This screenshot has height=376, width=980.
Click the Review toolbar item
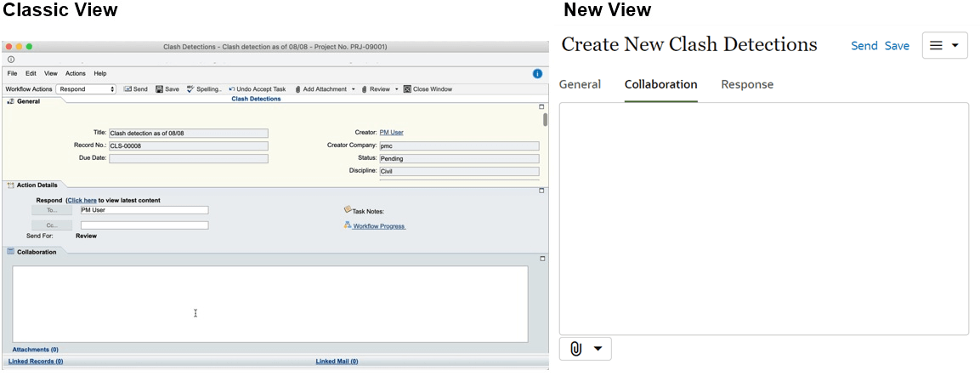point(376,89)
